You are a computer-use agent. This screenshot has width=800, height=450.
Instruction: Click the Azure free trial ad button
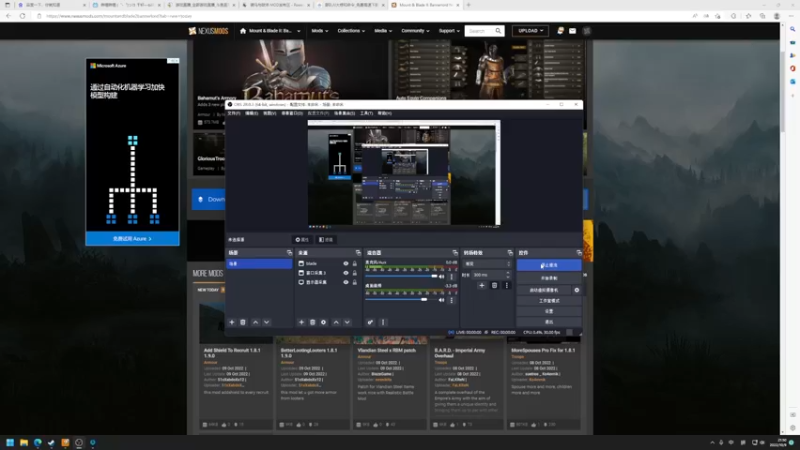(x=132, y=238)
